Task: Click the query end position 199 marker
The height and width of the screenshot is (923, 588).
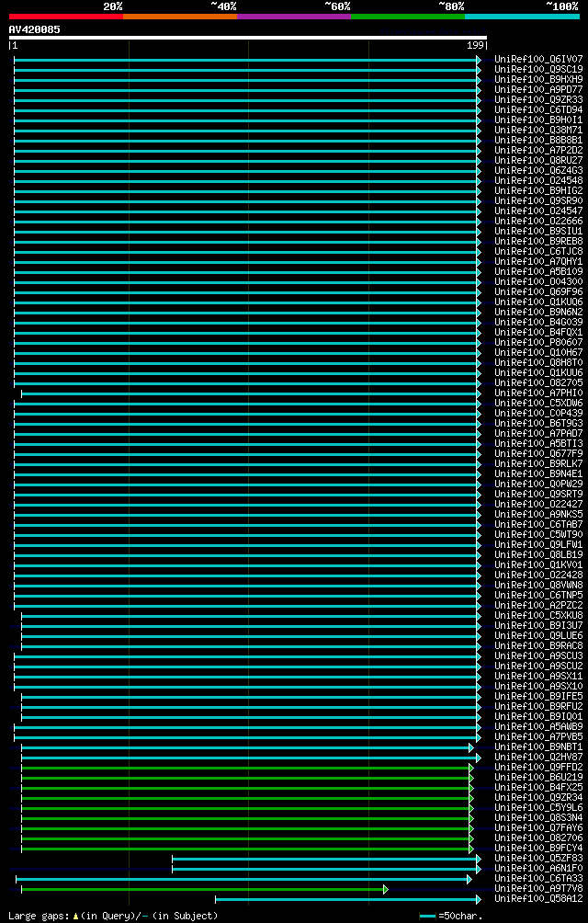Action: (x=477, y=45)
